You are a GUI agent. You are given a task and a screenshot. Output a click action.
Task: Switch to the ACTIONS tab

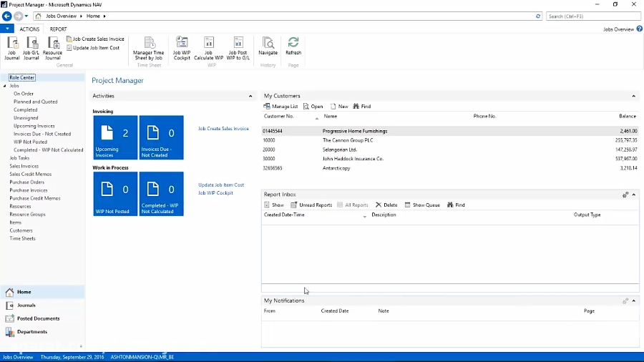pos(29,29)
